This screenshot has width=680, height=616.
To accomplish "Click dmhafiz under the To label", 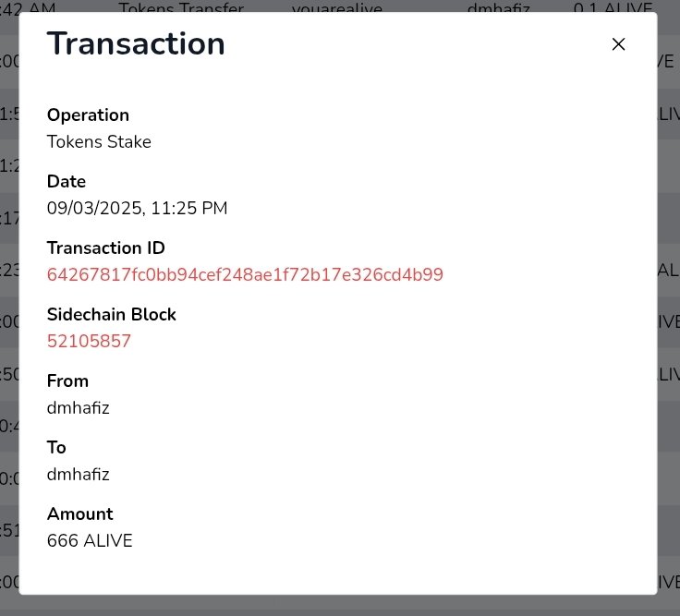I will click(78, 475).
